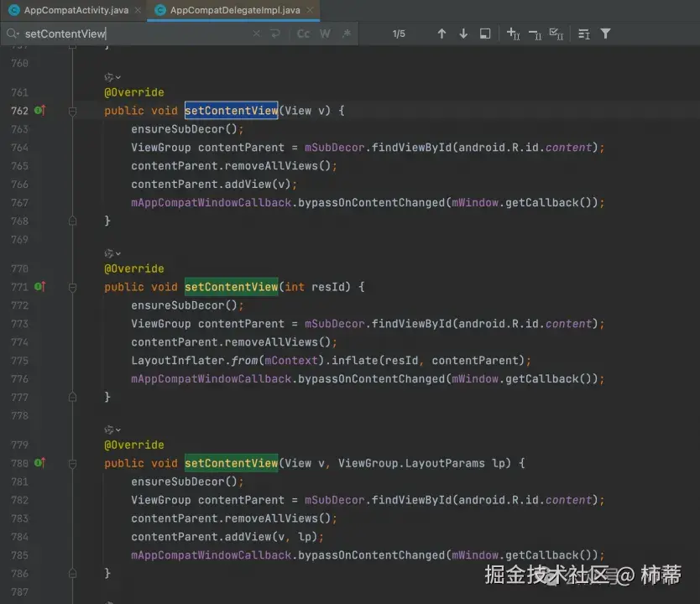Open search results in Find window
This screenshot has height=604, width=700.
[485, 34]
